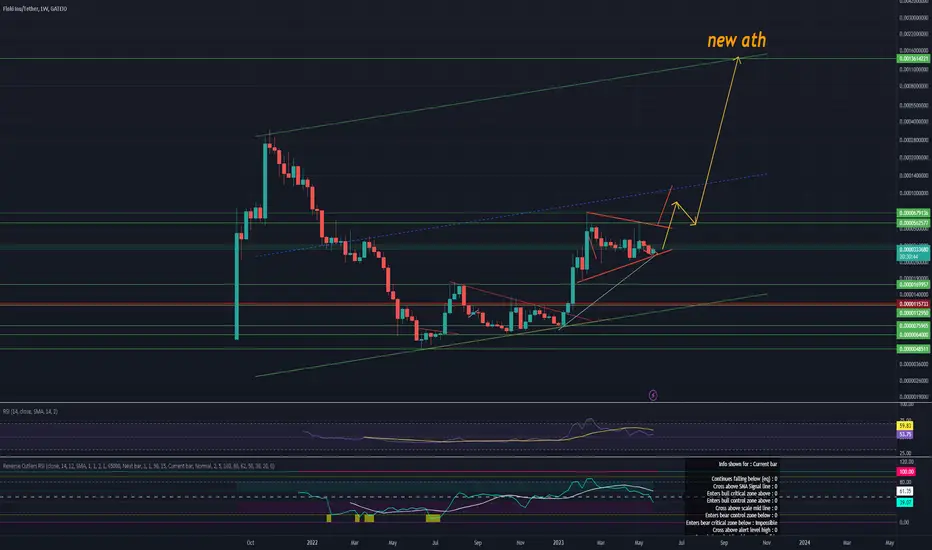
Task: Click 'Enters bull control zone above' row
Action: tap(741, 501)
